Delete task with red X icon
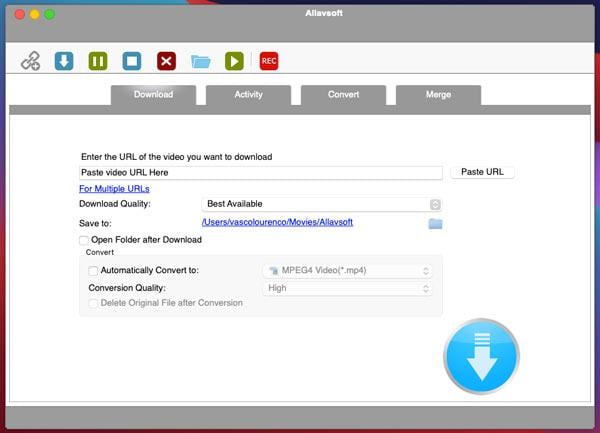The width and height of the screenshot is (600, 433). click(x=166, y=61)
